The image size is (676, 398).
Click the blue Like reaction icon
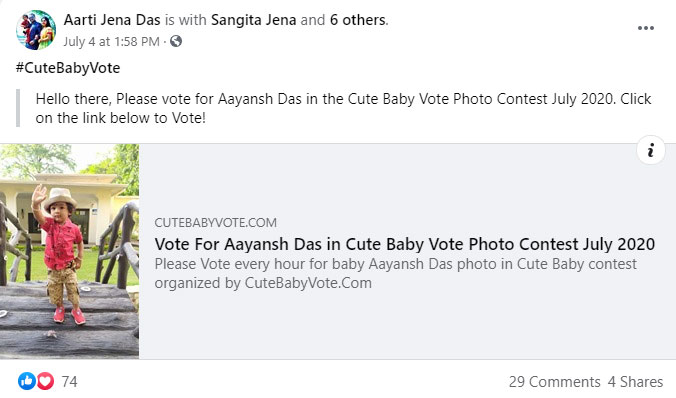click(x=27, y=381)
